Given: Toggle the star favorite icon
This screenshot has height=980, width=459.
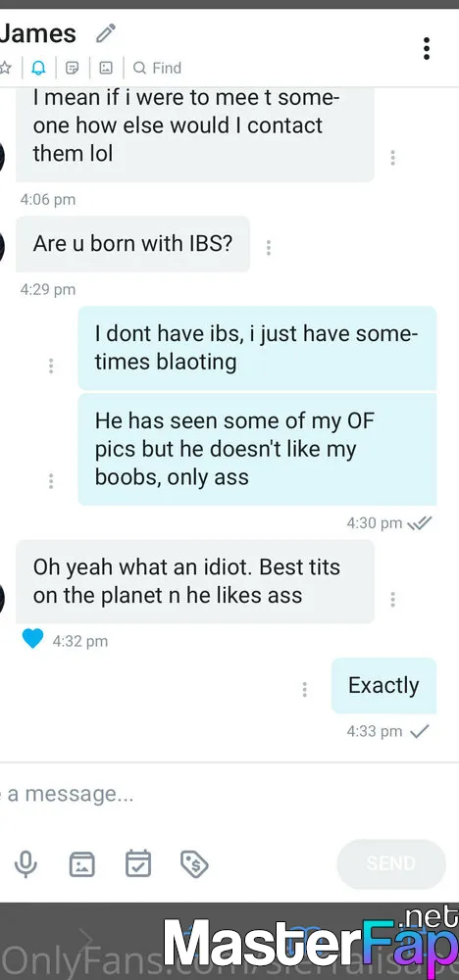Looking at the screenshot, I should click(x=5, y=68).
